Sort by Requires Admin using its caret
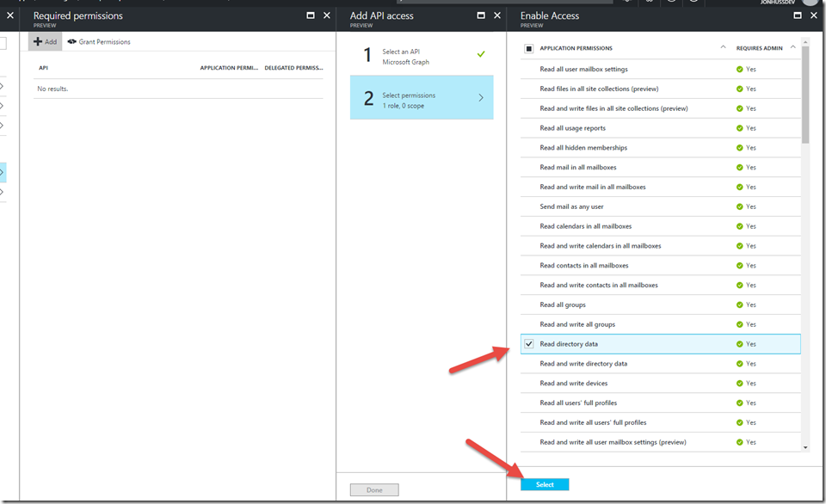This screenshot has height=504, width=826. click(792, 47)
